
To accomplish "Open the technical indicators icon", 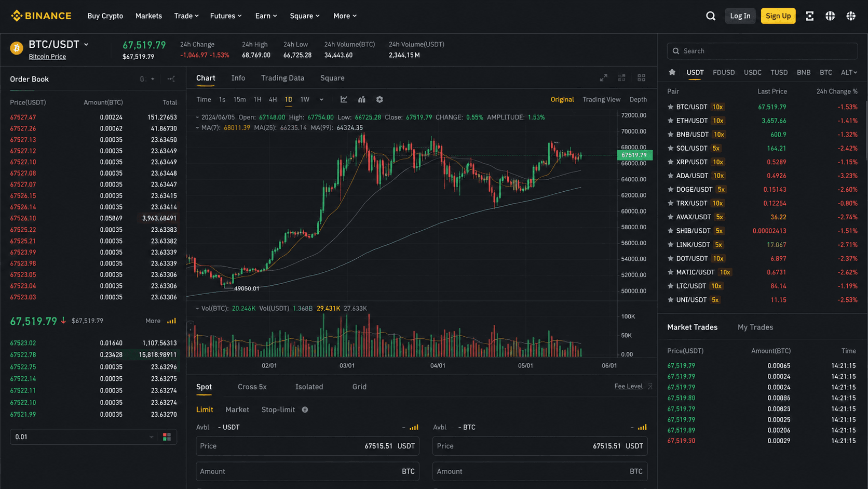I will [x=362, y=99].
